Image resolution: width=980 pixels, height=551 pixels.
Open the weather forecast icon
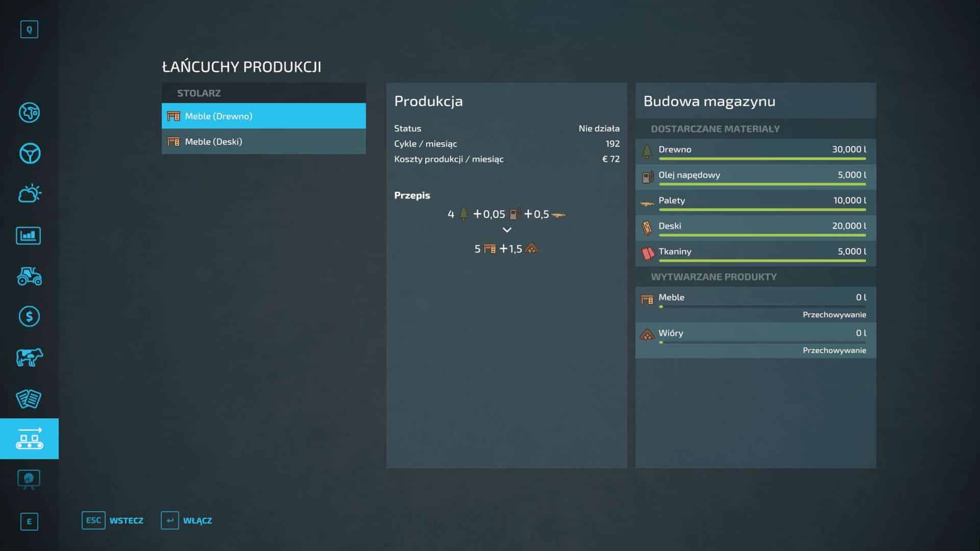pos(29,194)
